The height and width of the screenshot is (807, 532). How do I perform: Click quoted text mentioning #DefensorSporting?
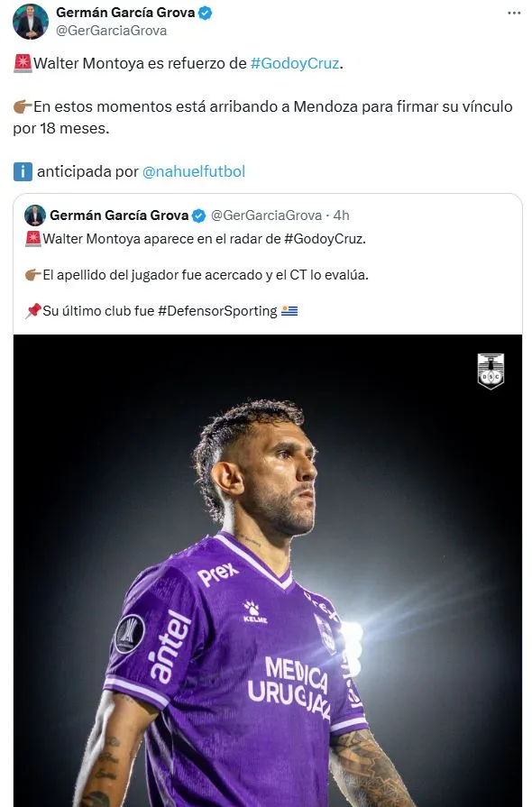[161, 311]
